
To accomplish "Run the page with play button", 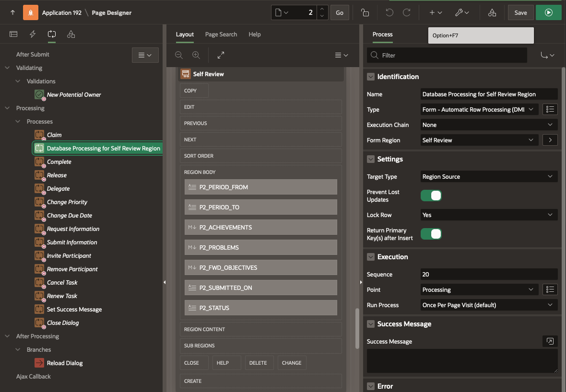I will point(548,13).
